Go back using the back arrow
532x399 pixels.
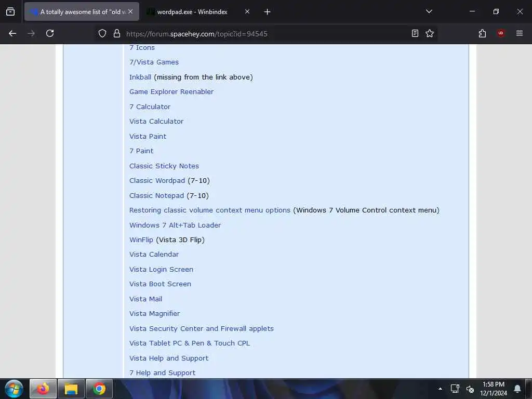[12, 33]
